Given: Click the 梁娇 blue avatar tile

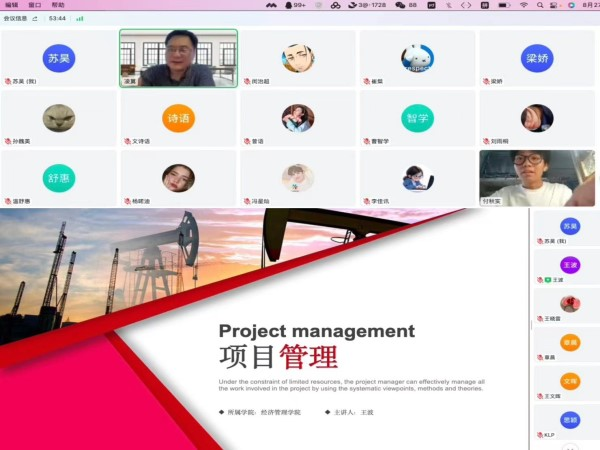Looking at the screenshot, I should (x=537, y=58).
